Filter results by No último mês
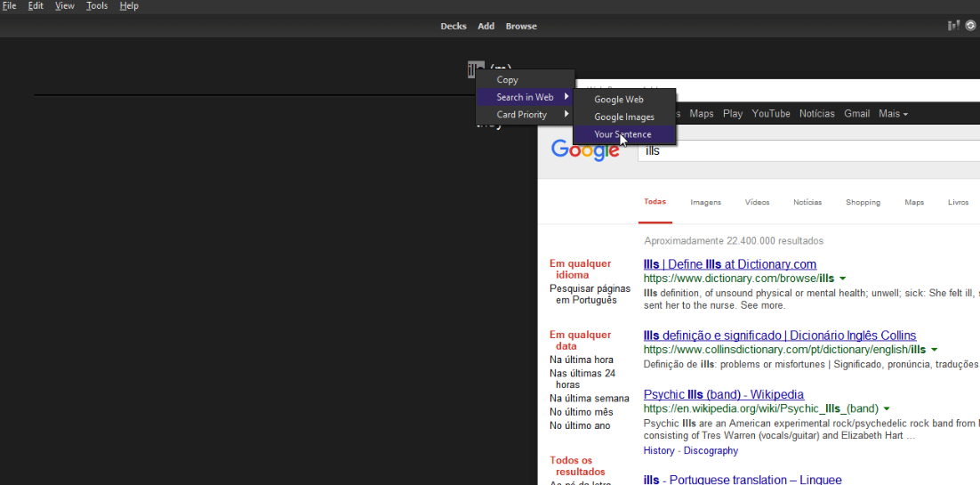The width and height of the screenshot is (980, 485). click(582, 412)
